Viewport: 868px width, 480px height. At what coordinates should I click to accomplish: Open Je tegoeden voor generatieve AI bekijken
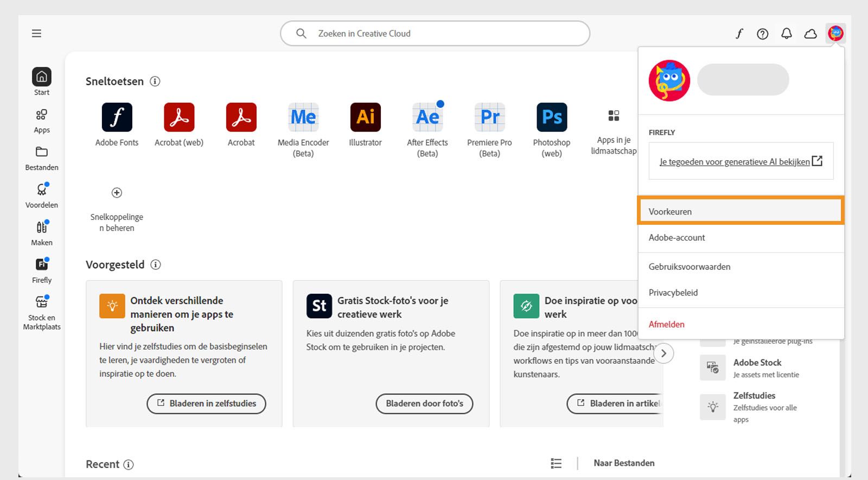point(741,161)
